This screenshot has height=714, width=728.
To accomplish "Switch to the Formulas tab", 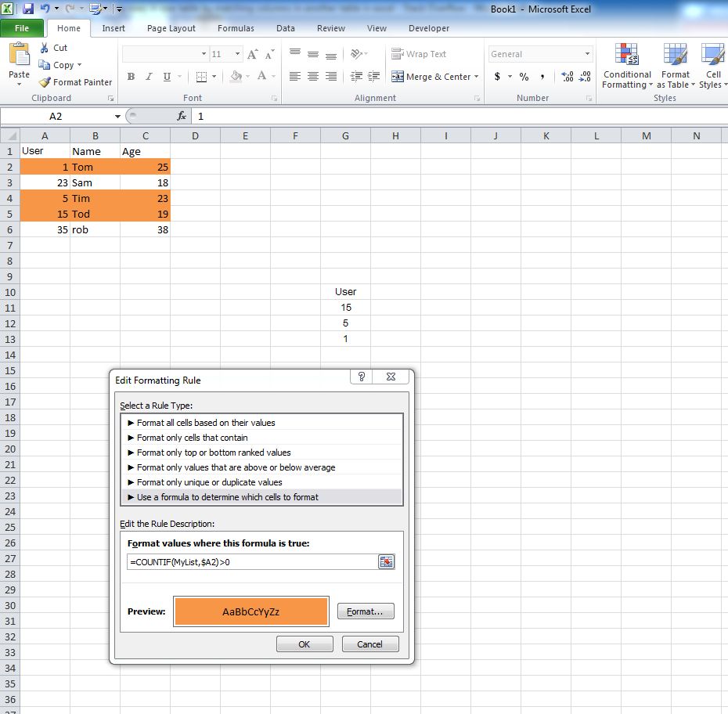I will [x=236, y=28].
